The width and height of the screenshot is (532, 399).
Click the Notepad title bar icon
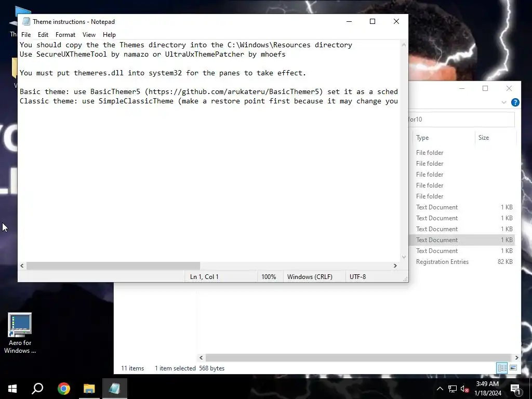tap(26, 21)
